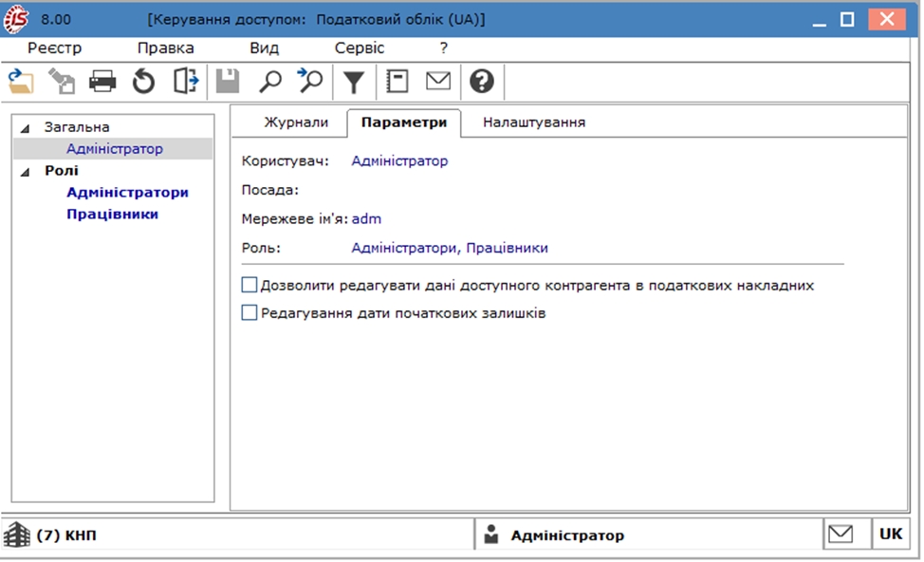This screenshot has height=562, width=924.
Task: Click the user icon in status bar
Action: click(x=490, y=534)
